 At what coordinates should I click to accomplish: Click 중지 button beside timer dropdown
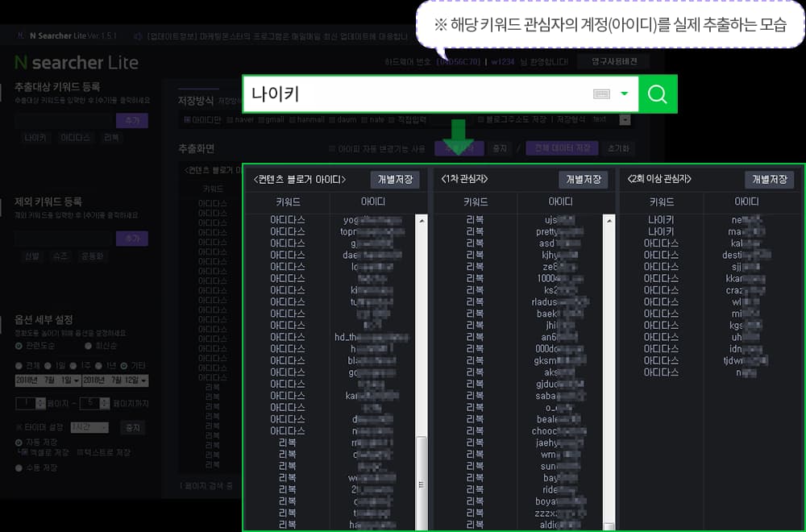[x=133, y=428]
